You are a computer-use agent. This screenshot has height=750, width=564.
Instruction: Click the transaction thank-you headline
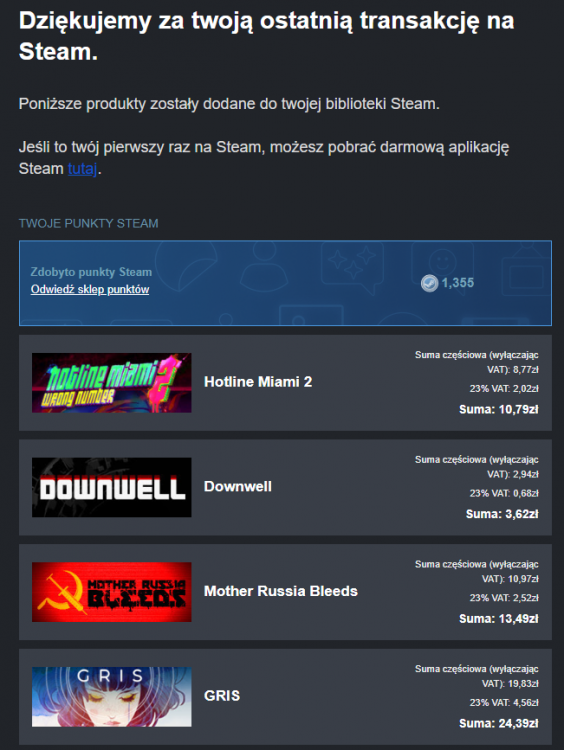pyautogui.click(x=266, y=36)
